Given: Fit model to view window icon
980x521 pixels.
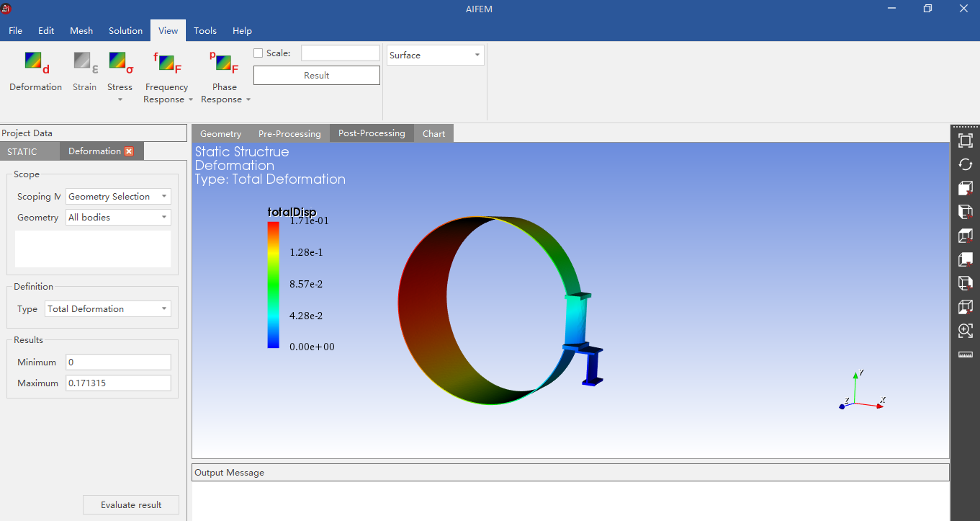Looking at the screenshot, I should [966, 141].
